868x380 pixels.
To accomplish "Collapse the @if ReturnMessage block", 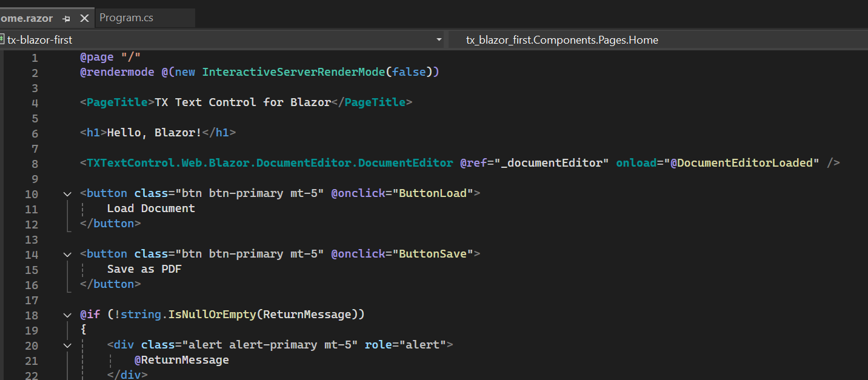I will coord(67,315).
